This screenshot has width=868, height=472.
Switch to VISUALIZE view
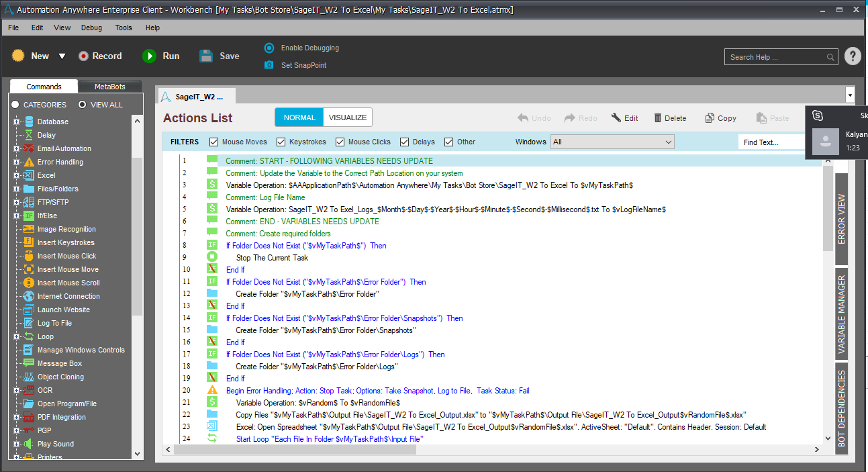(348, 117)
